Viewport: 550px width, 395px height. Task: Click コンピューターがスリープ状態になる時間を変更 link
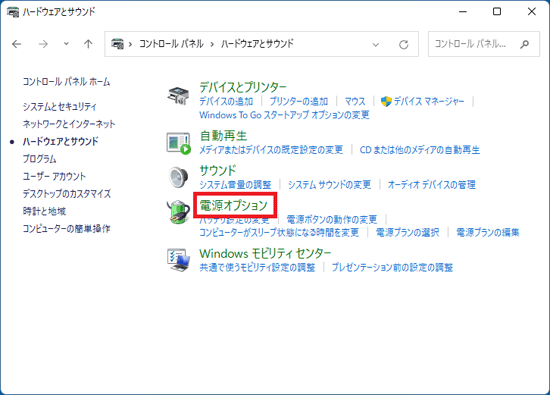tap(279, 232)
